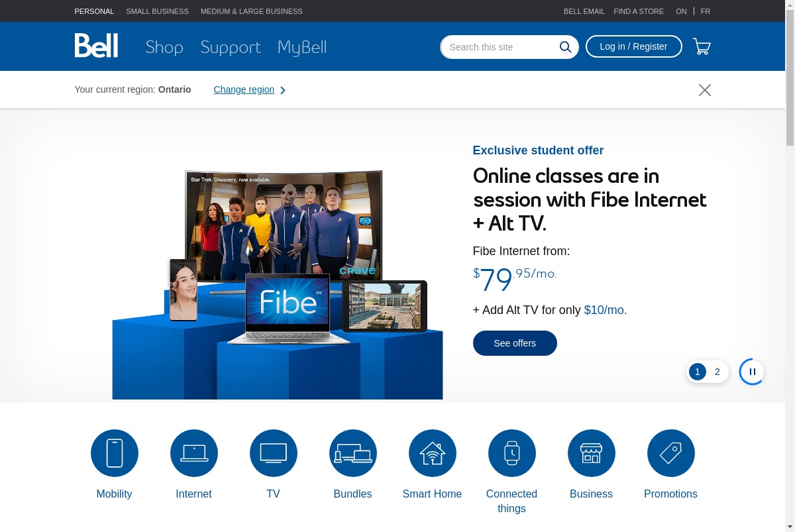The width and height of the screenshot is (795, 532).
Task: Open the Smart Home house icon
Action: click(x=433, y=453)
